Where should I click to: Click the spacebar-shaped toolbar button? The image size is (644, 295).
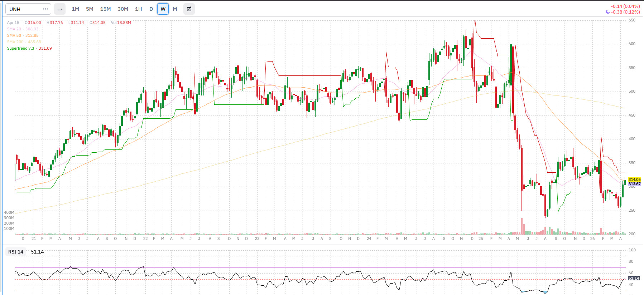pos(60,9)
